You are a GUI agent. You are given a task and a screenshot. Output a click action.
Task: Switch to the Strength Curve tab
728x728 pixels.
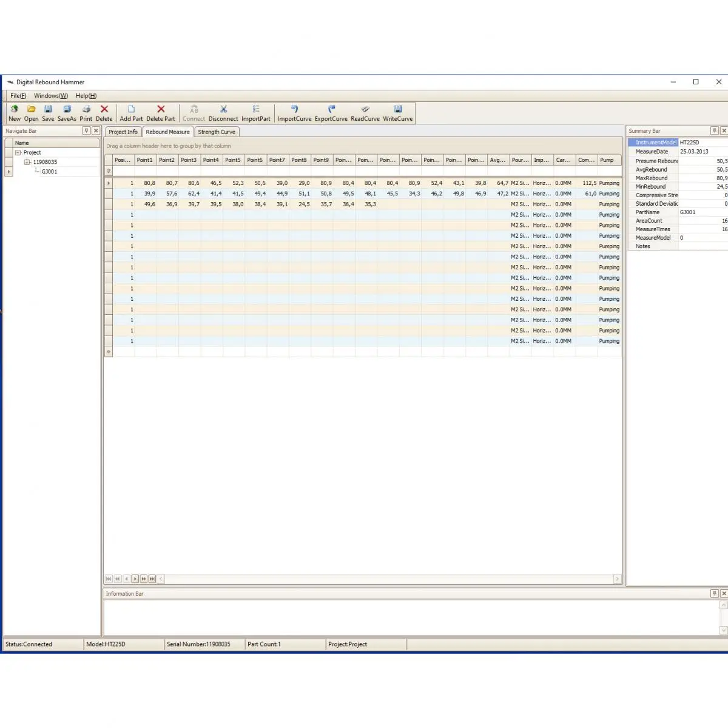(217, 132)
